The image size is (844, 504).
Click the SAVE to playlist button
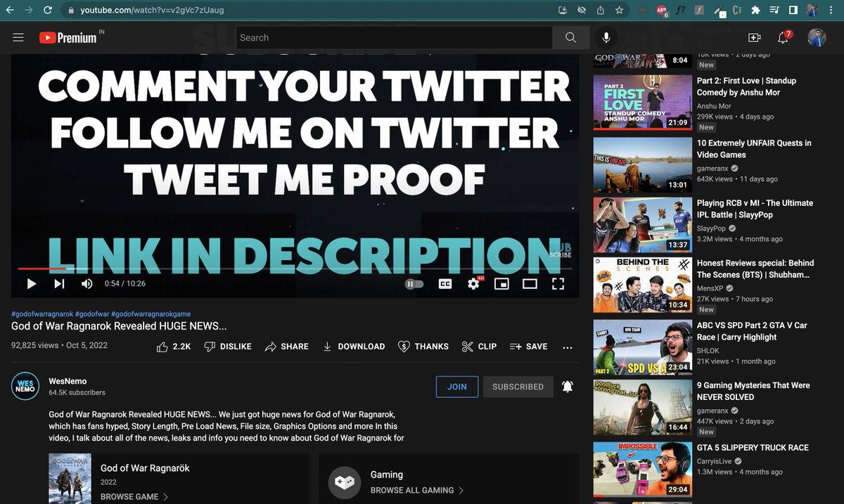tap(528, 347)
